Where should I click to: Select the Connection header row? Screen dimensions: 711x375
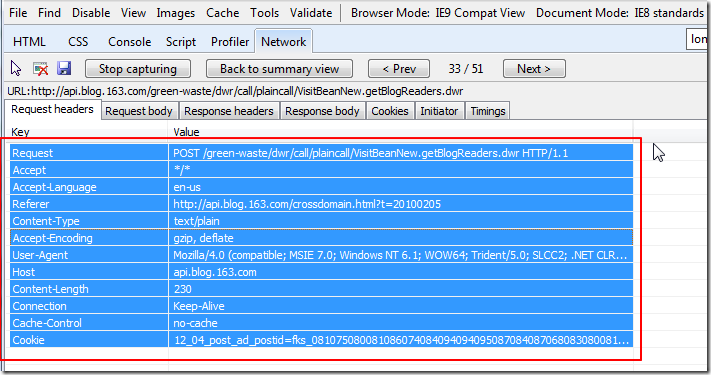(321, 306)
